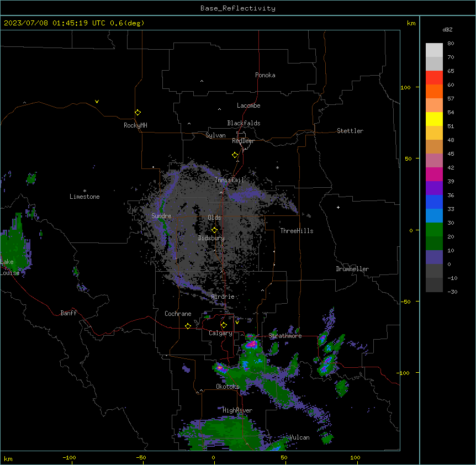Pick the darkest grey -30 to -10 swatch

[434, 285]
